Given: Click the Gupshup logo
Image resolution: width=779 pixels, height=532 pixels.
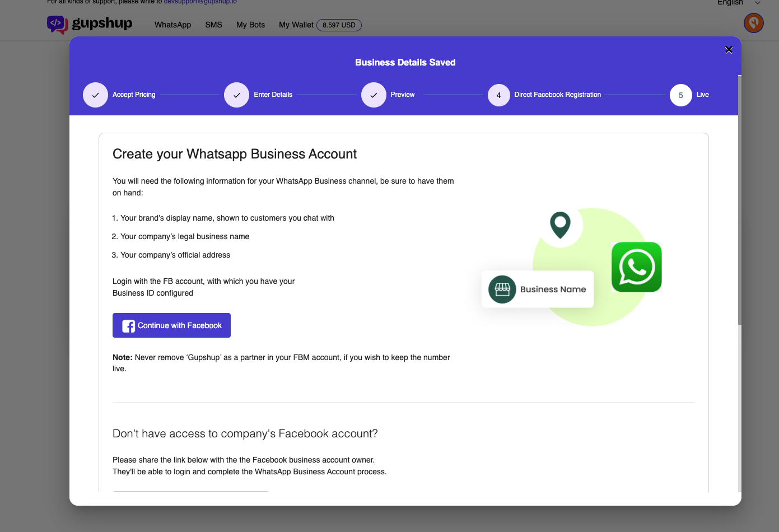Looking at the screenshot, I should point(90,24).
